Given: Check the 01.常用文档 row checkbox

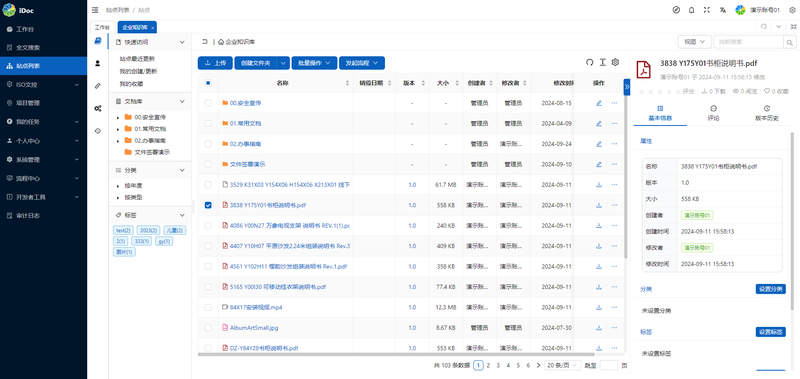Looking at the screenshot, I should (208, 123).
